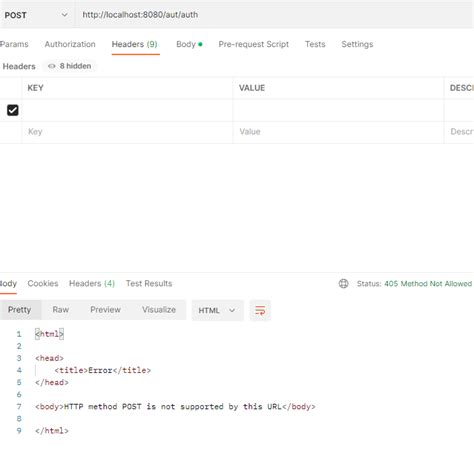Select the Headers (9) request tab

click(x=135, y=44)
